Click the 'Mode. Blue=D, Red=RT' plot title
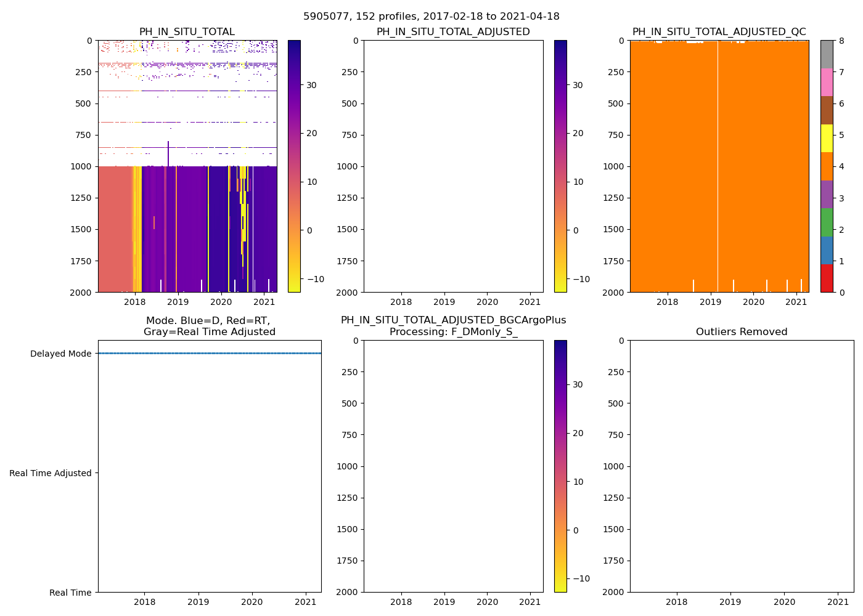Viewport: 863px width, 616px height. (208, 321)
